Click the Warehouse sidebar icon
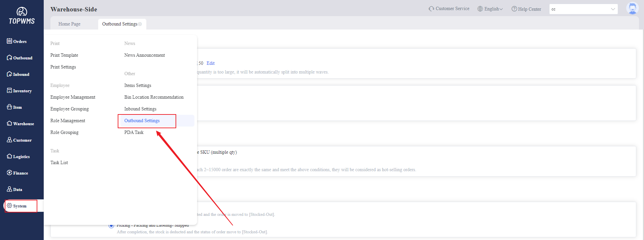 9,124
